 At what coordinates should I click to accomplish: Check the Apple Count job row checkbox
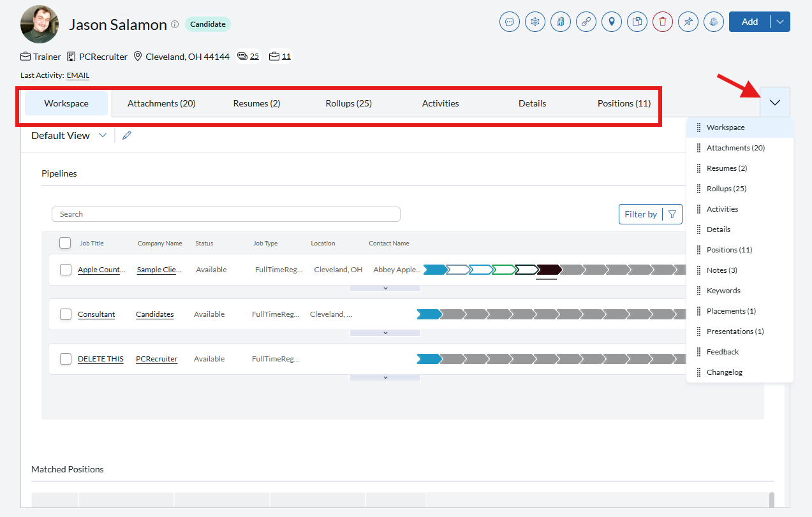coord(66,270)
